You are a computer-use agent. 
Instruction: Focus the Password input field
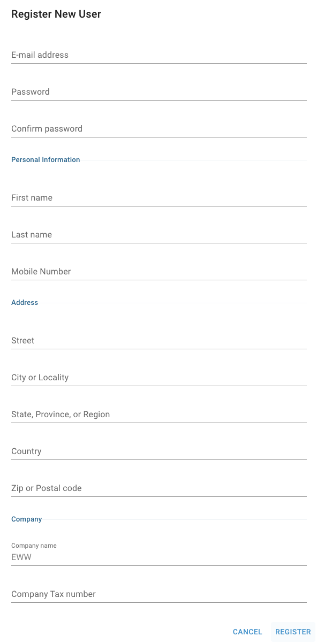click(159, 91)
